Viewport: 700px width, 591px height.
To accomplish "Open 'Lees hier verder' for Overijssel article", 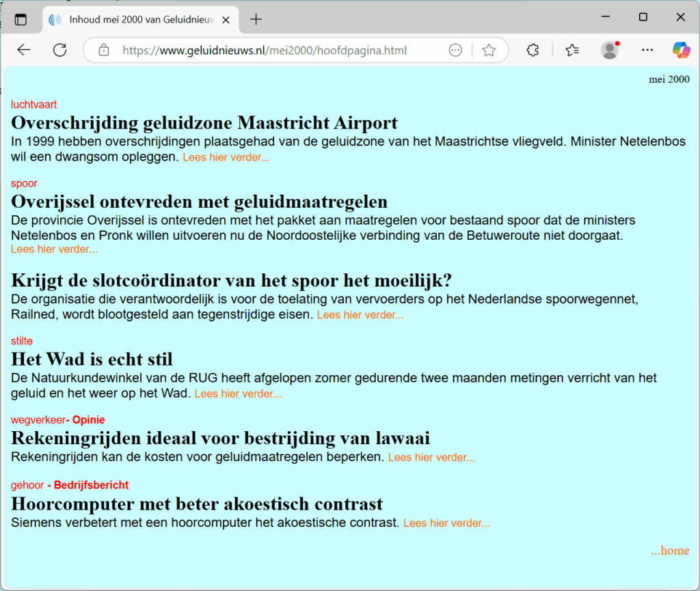I will (54, 249).
